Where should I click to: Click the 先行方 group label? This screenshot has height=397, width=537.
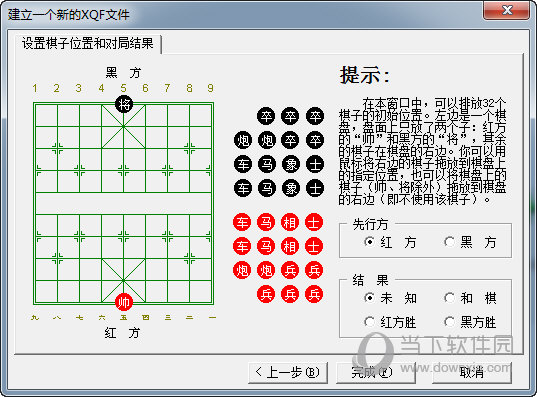click(371, 224)
